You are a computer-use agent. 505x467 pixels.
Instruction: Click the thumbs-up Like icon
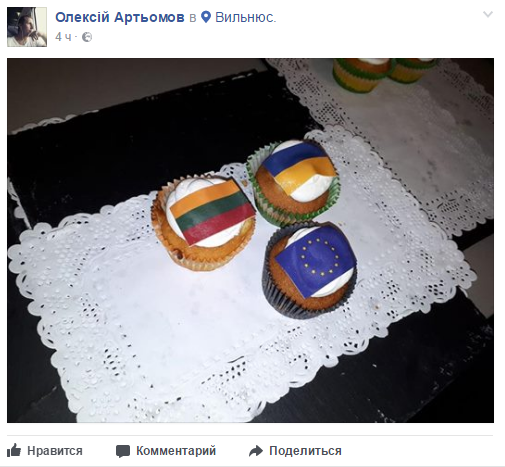(14, 450)
